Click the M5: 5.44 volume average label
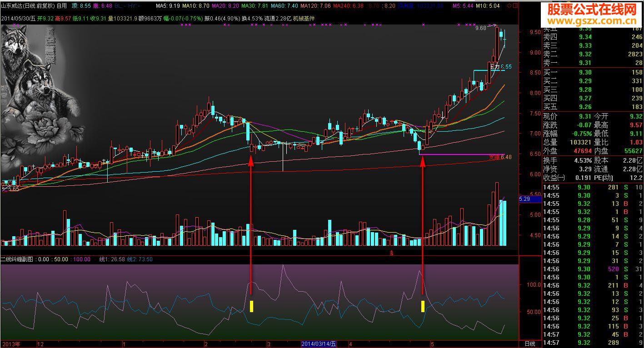The width and height of the screenshot is (644, 348). tap(464, 6)
